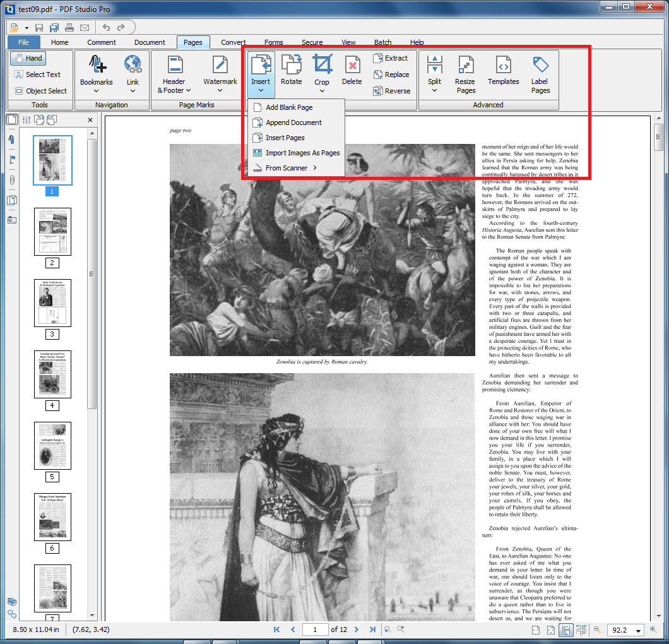Click the Delete pages tool

point(352,69)
